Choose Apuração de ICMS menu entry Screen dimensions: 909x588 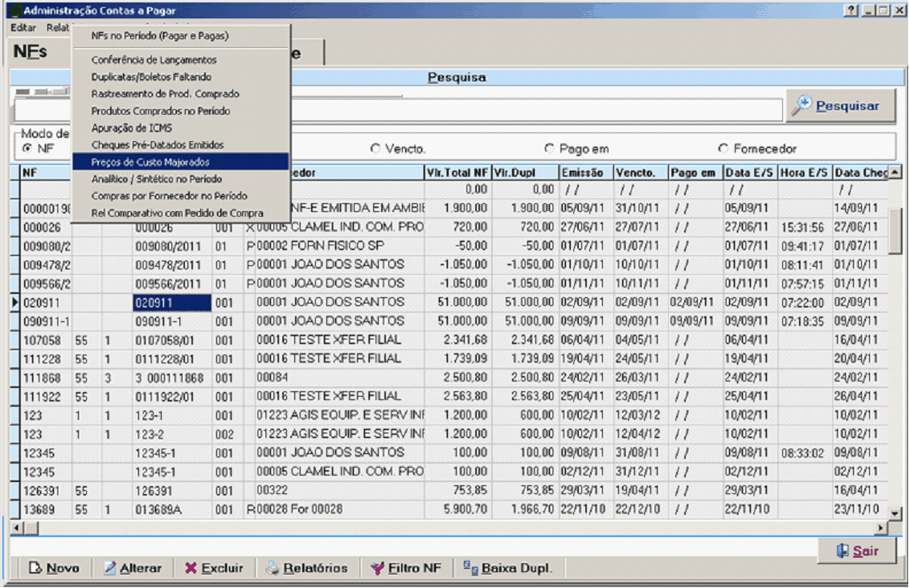(132, 127)
